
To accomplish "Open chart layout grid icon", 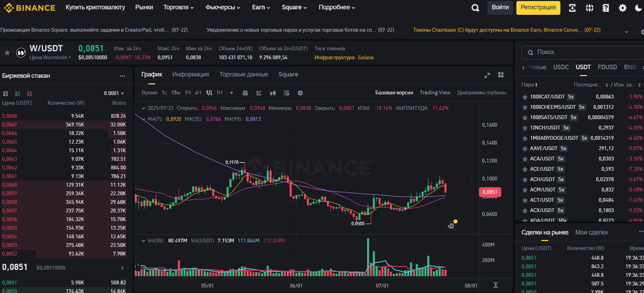I will coord(501,75).
